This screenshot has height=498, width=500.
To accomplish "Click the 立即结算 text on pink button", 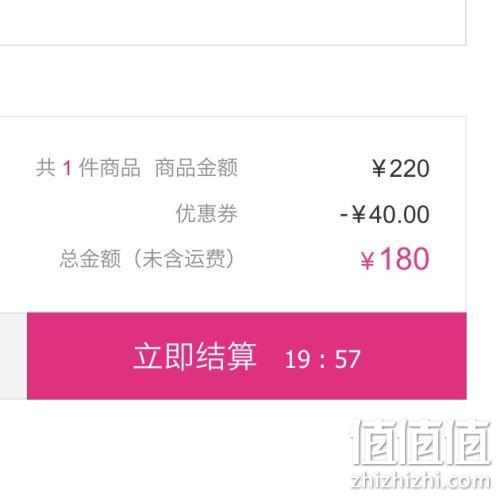I will (x=195, y=357).
